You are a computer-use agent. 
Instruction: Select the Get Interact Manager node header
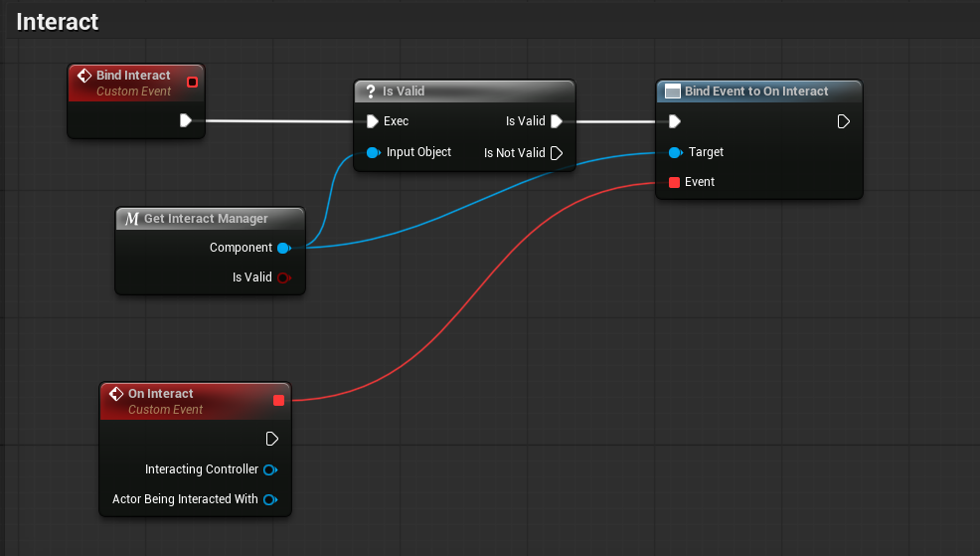[x=205, y=218]
